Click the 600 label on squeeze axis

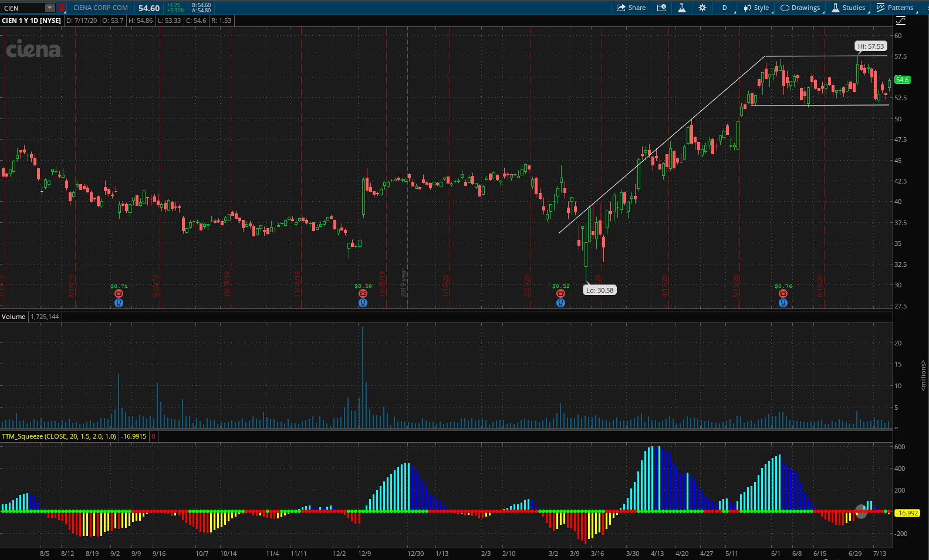pyautogui.click(x=899, y=447)
